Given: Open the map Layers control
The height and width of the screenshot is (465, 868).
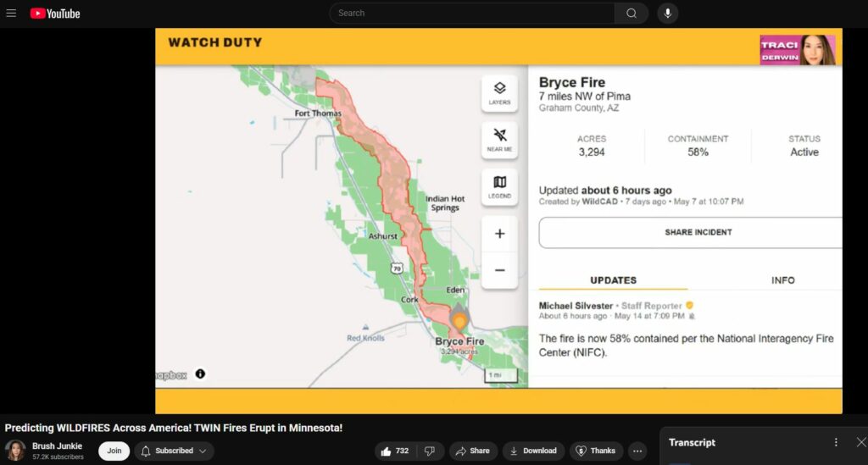Looking at the screenshot, I should click(x=499, y=92).
